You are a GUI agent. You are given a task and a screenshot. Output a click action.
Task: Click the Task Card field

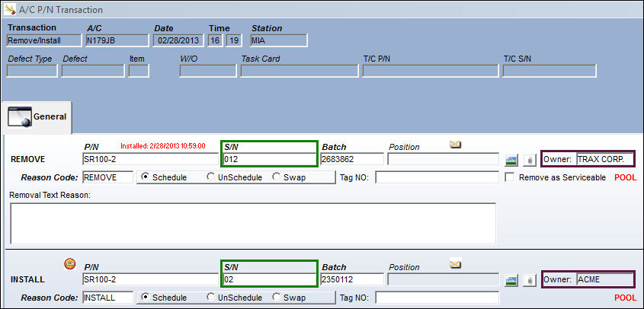pos(300,71)
